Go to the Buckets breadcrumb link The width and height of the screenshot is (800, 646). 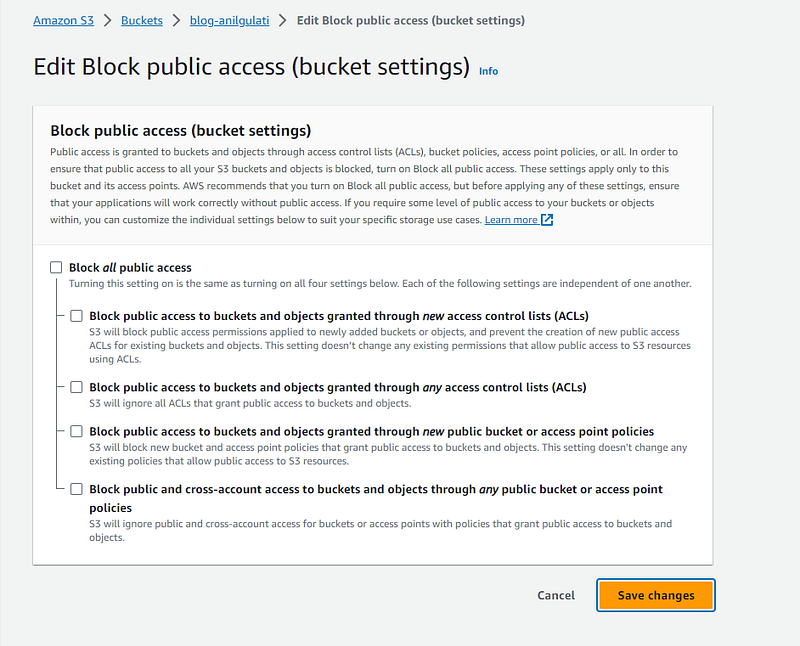[x=142, y=20]
